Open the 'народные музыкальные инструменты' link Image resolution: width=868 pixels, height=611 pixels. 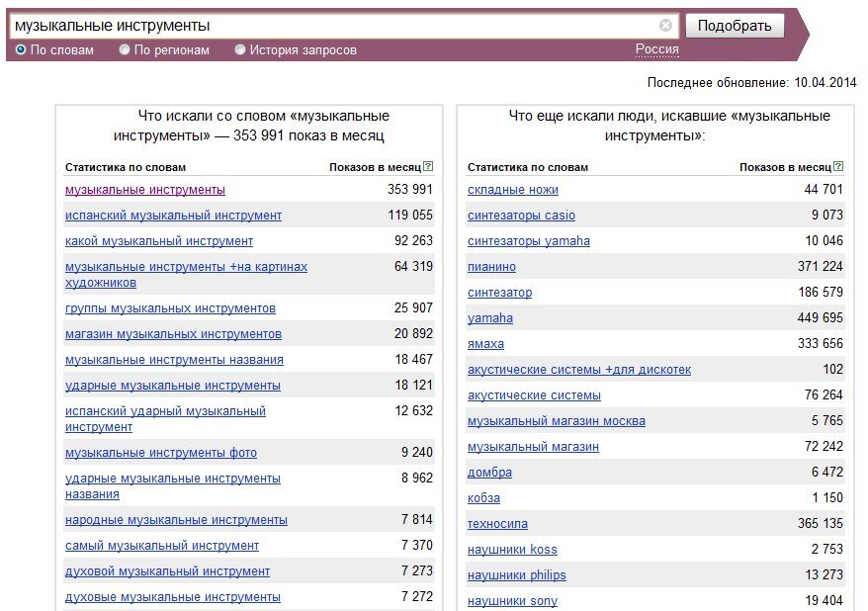176,520
